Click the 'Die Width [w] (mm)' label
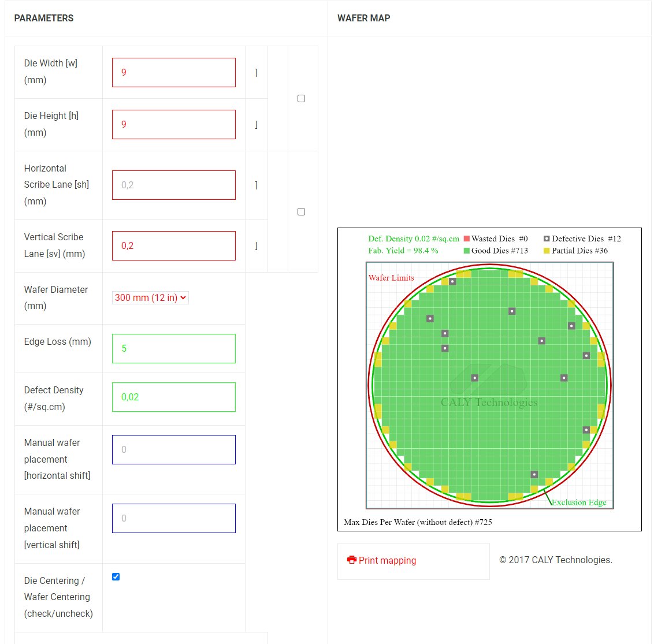This screenshot has width=654, height=644. click(50, 72)
